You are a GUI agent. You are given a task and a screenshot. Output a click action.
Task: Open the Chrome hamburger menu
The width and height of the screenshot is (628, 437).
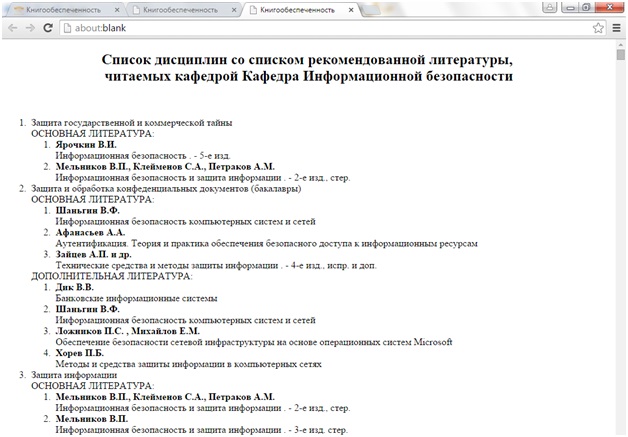click(x=617, y=28)
